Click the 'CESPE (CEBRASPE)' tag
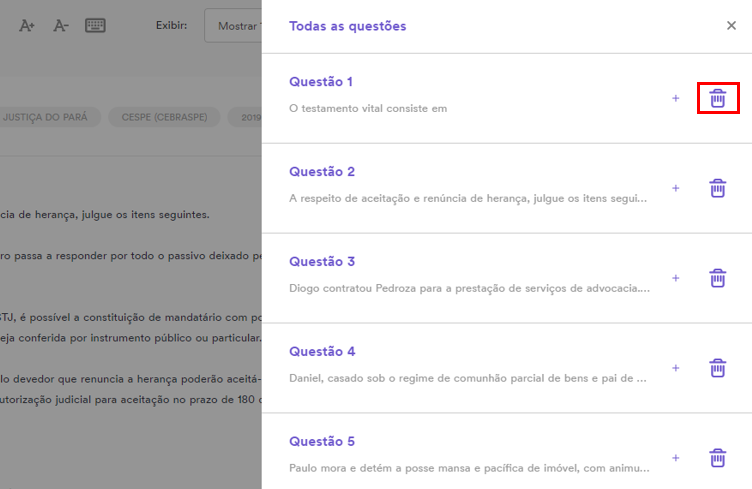The width and height of the screenshot is (752, 489). point(164,117)
